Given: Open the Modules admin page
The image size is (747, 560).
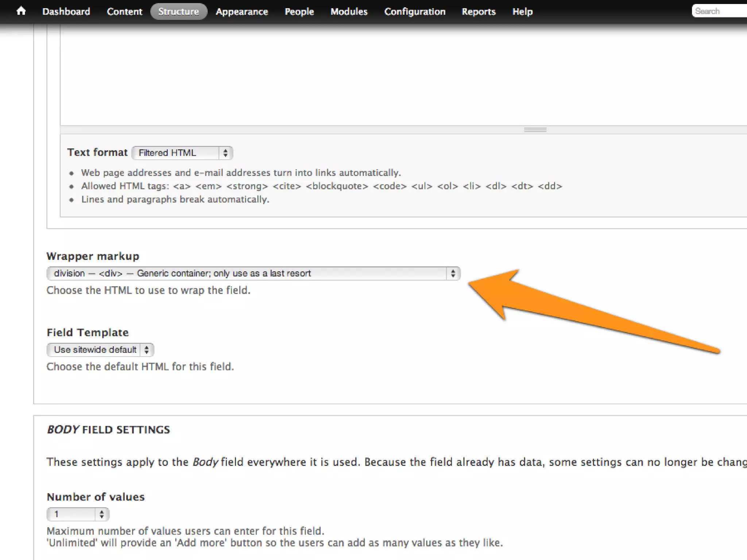Looking at the screenshot, I should pos(349,12).
